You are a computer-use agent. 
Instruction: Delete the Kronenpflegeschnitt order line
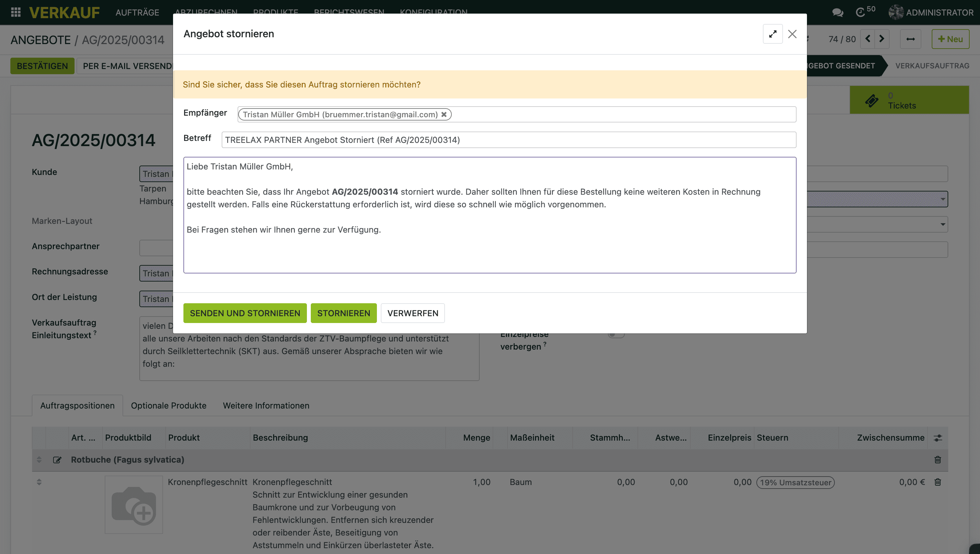937,482
